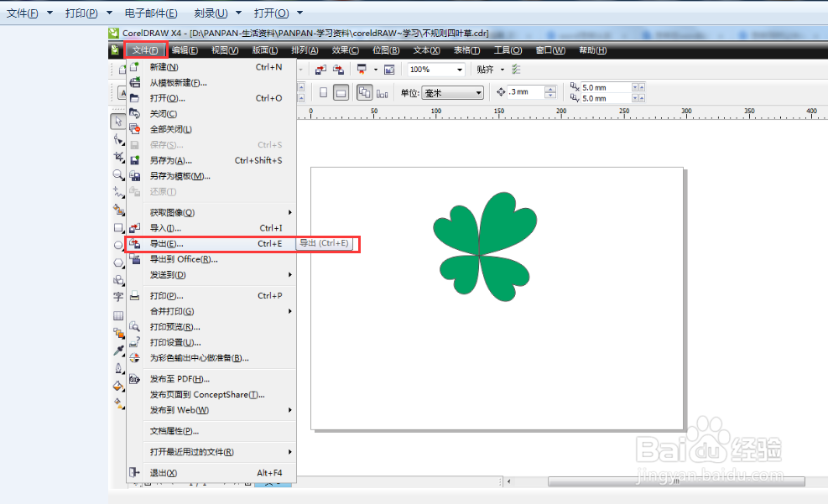Choose 打印(P) Ctrl+P menu entry

(211, 295)
